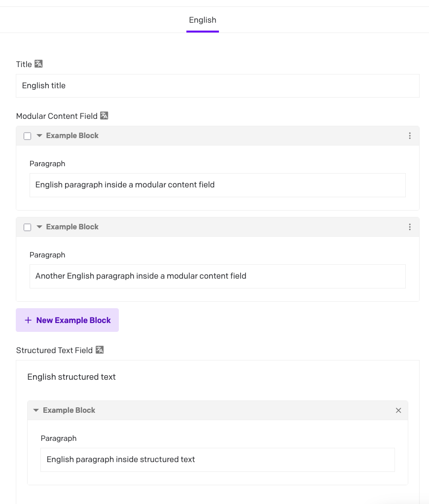
Task: Open three-dot menu of first Example Block
Action: 410,136
